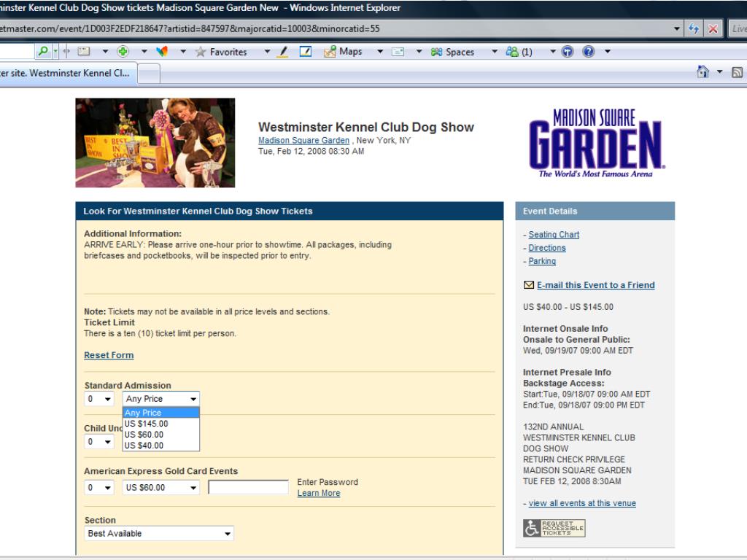Viewport: 747px width, 560px height.
Task: Click the MSN butterfly icon
Action: point(162,52)
